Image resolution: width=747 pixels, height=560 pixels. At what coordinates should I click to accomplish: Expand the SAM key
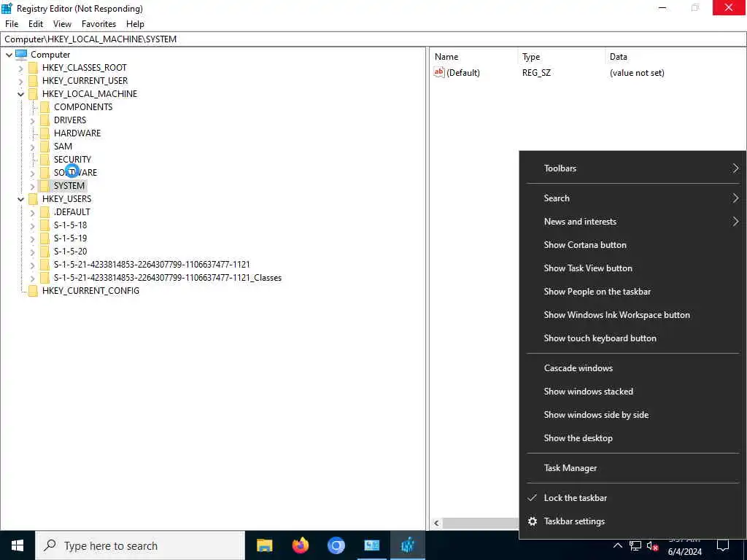point(32,147)
